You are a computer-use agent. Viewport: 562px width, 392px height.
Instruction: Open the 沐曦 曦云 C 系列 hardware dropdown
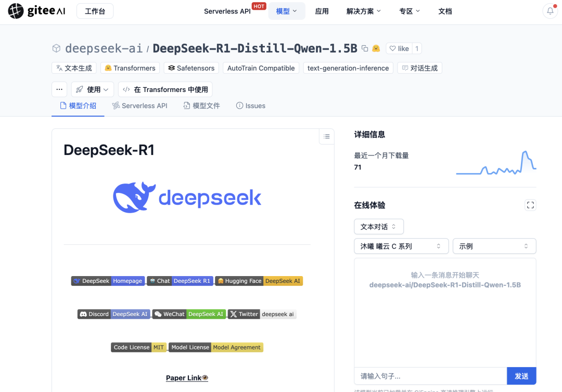401,246
